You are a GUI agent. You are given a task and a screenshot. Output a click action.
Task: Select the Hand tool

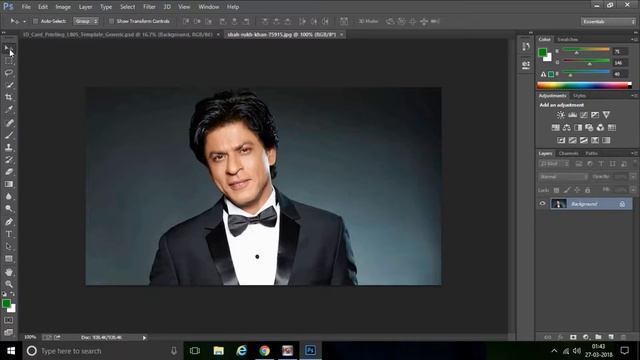point(9,272)
